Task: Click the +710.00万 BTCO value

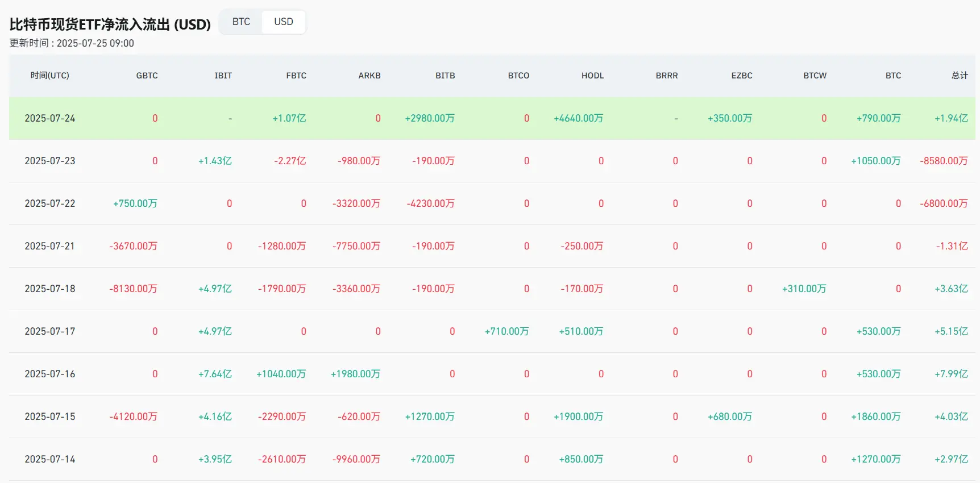Action: tap(507, 331)
